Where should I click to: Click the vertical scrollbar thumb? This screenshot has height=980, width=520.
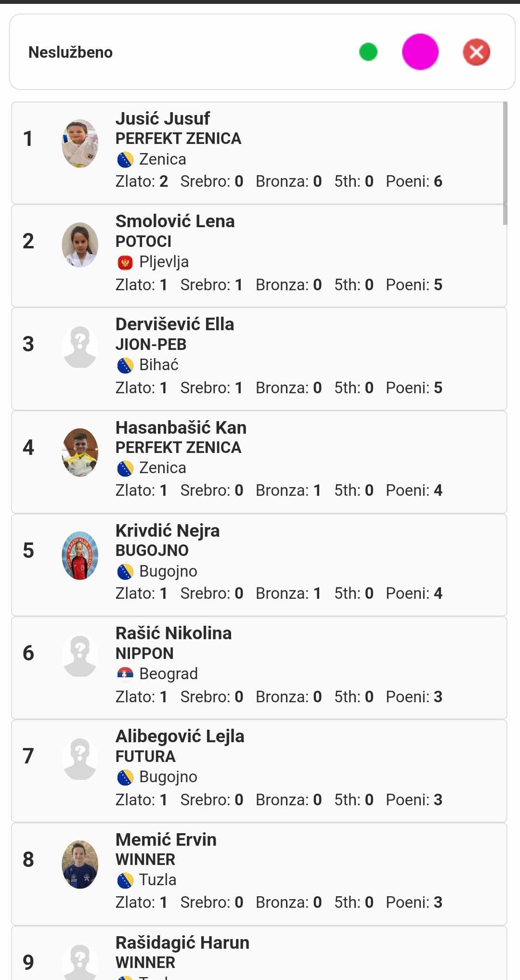click(x=505, y=163)
